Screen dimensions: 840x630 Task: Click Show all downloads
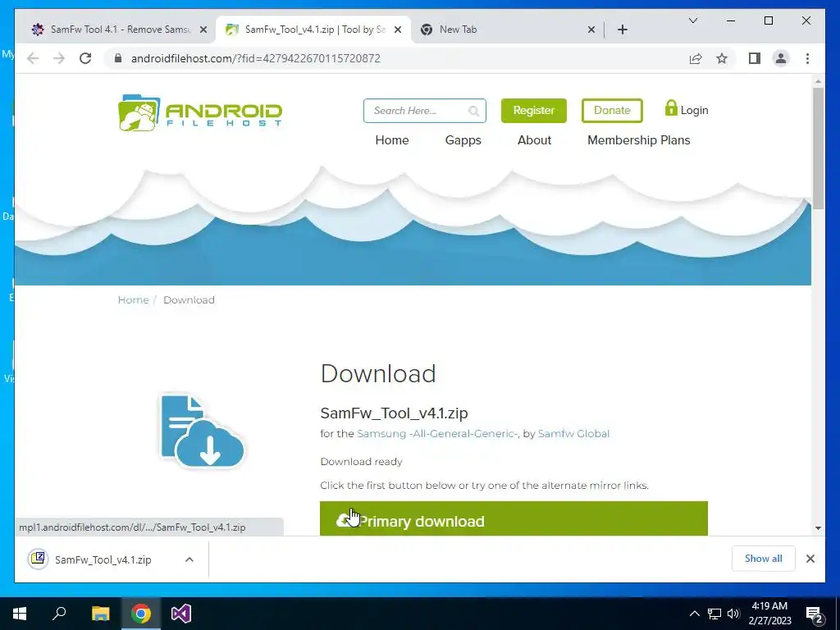763,559
